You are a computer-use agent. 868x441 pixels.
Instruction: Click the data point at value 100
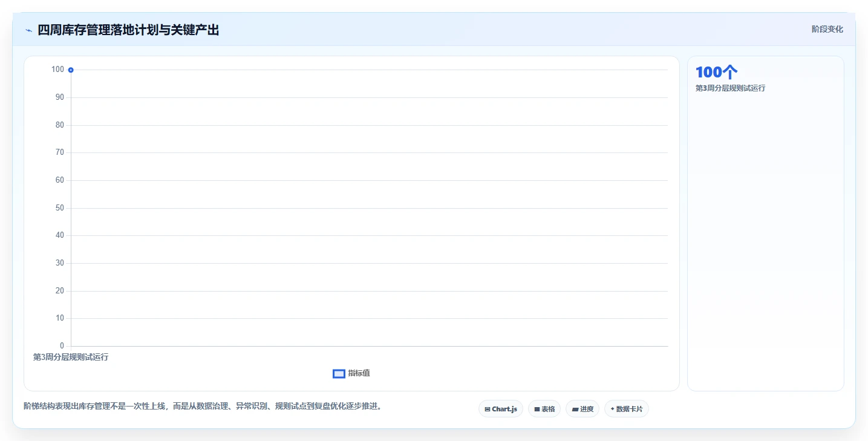click(x=71, y=70)
